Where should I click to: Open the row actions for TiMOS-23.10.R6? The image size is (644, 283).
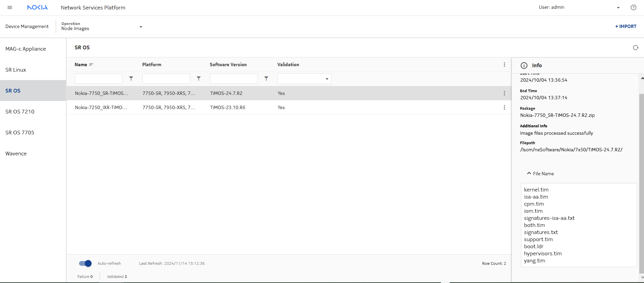point(504,107)
